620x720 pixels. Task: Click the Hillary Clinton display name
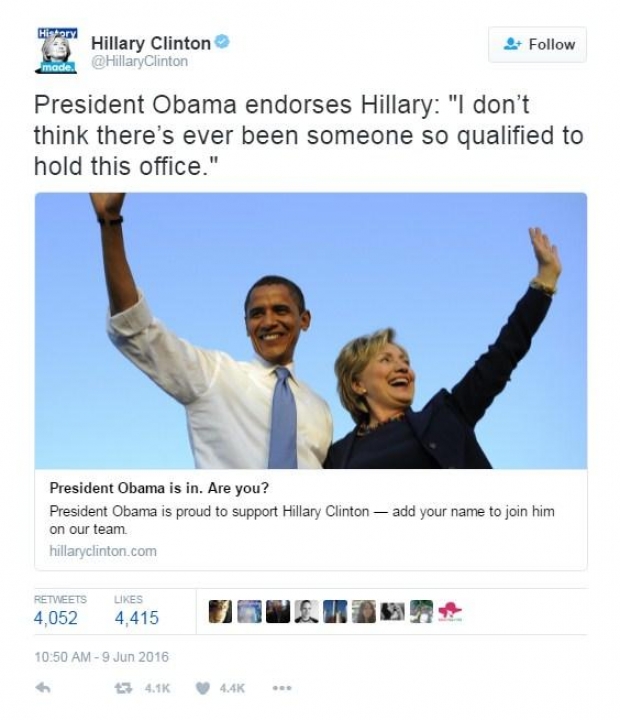[151, 43]
